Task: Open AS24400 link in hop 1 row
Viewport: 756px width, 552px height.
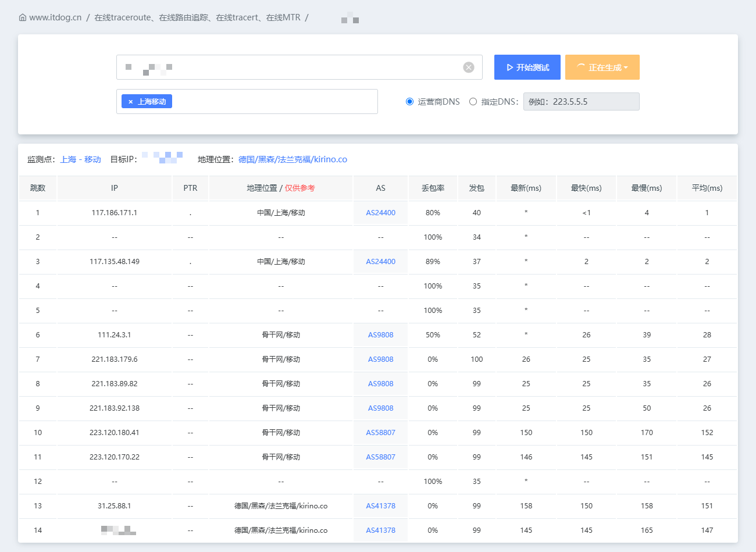Action: coord(381,213)
